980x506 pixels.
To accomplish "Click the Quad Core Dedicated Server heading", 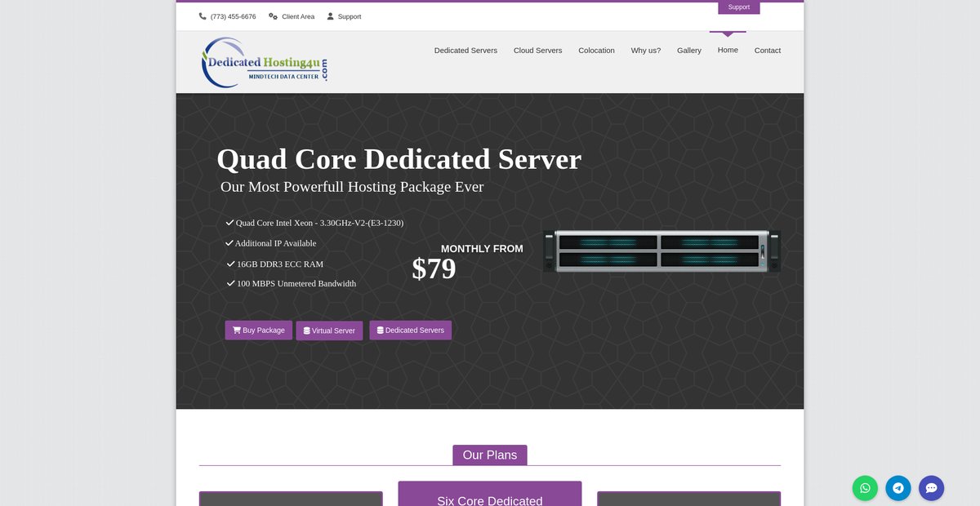I will [399, 158].
